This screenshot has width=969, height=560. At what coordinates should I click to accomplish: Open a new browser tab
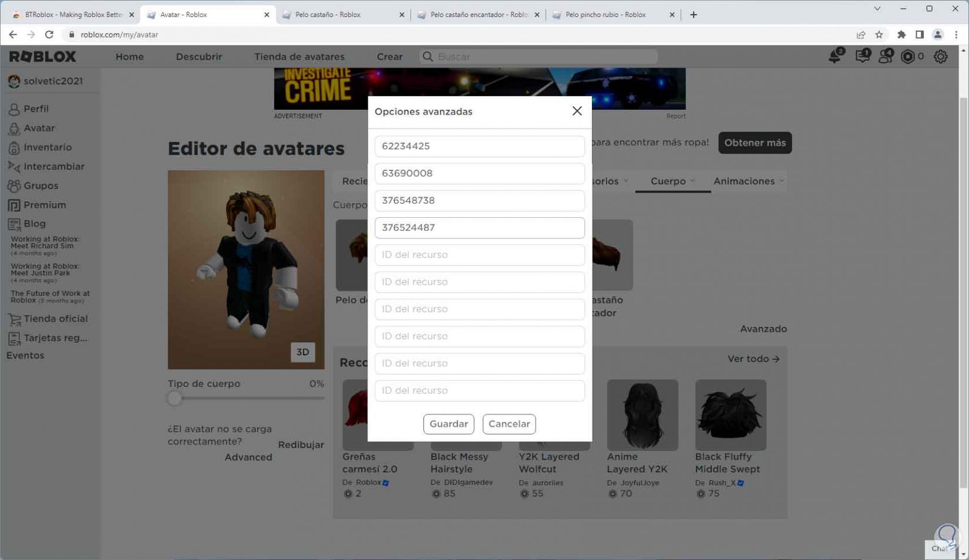[694, 15]
